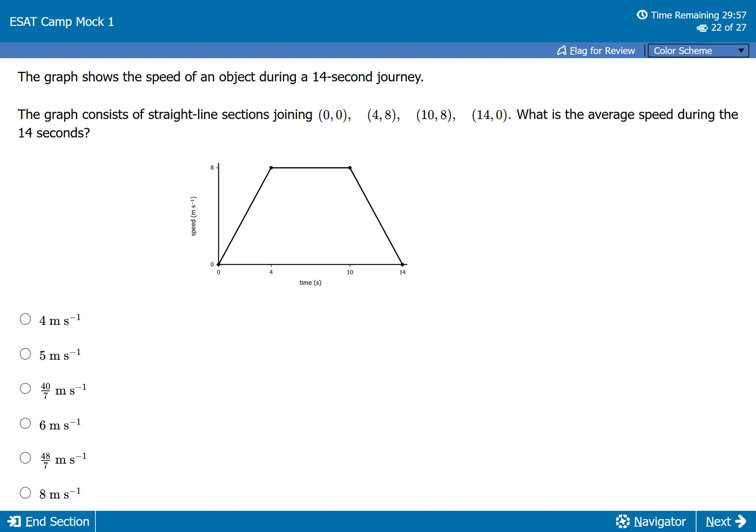Viewport: 756px width, 532px height.
Task: Pick the 6 m s⁻¹ radio button
Action: 25,423
